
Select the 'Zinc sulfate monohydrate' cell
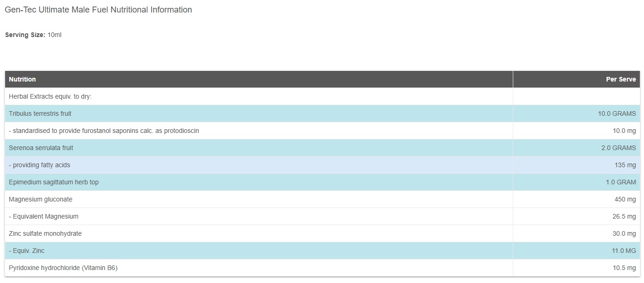pos(259,233)
